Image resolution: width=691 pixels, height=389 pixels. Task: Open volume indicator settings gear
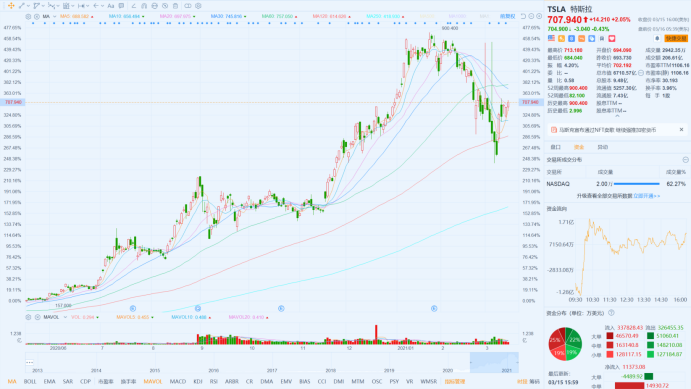(x=28, y=317)
